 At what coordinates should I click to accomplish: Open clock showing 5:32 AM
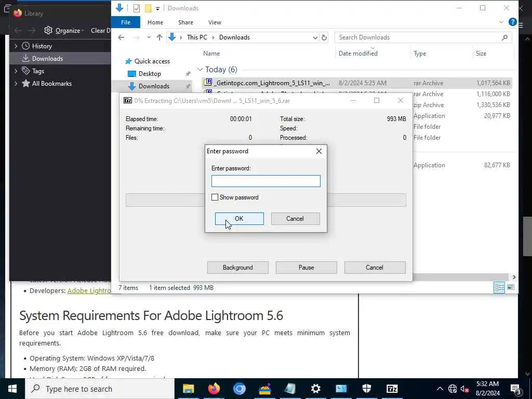tap(487, 389)
